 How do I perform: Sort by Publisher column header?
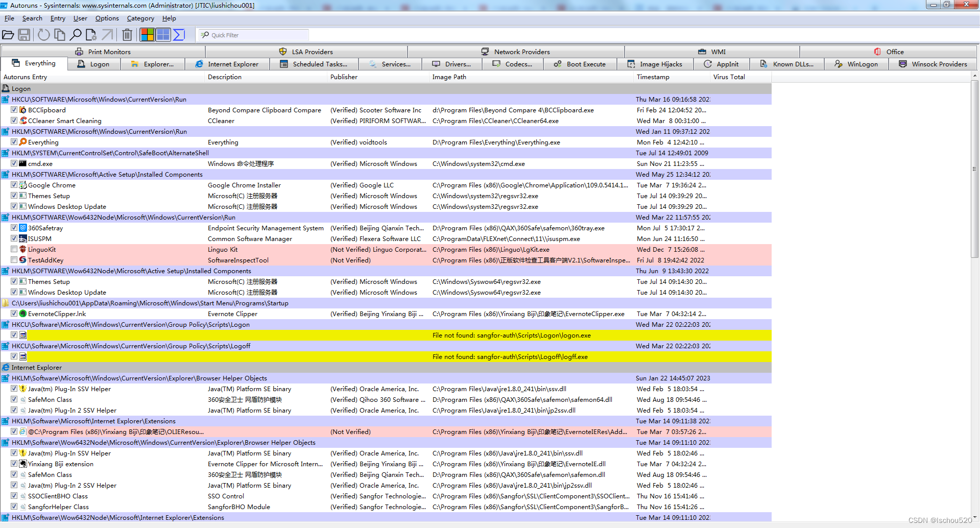tap(378, 77)
